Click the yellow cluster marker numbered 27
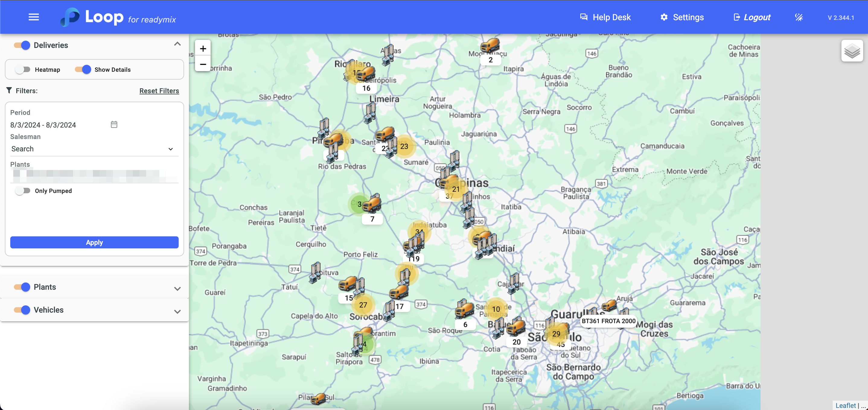The image size is (868, 410). (x=363, y=305)
